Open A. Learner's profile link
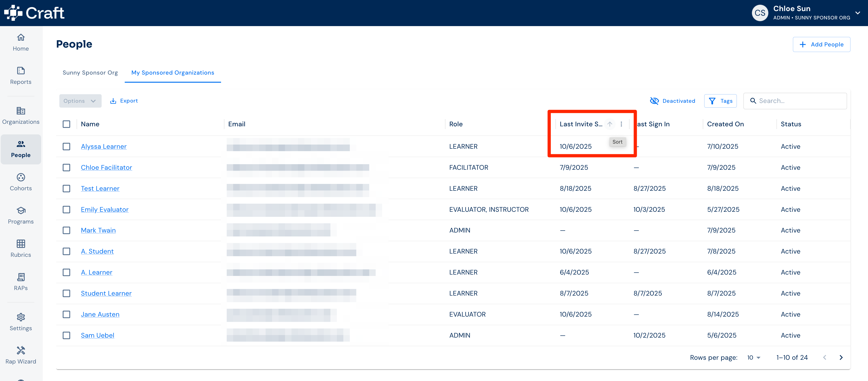This screenshot has width=868, height=381. [x=96, y=272]
